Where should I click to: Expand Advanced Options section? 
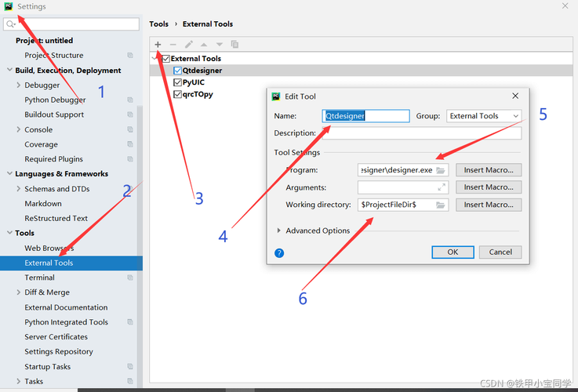279,230
